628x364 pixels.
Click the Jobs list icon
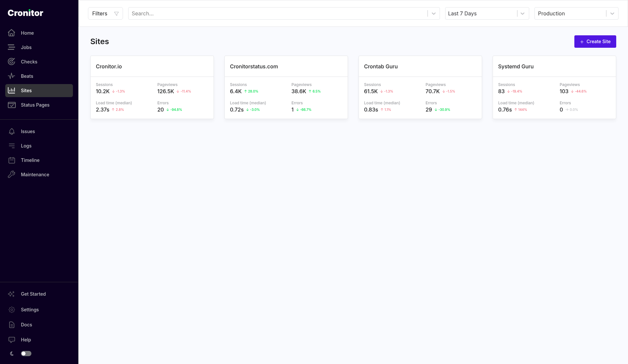click(x=11, y=47)
